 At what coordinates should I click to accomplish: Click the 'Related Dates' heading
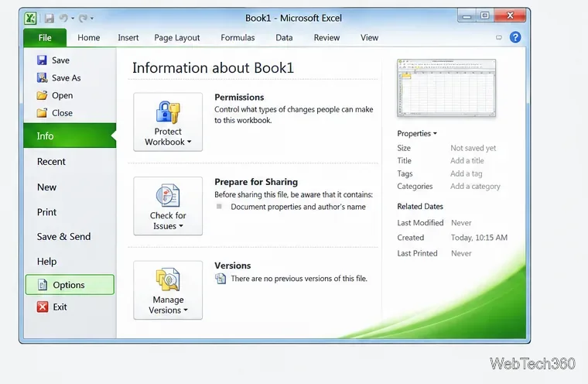420,207
